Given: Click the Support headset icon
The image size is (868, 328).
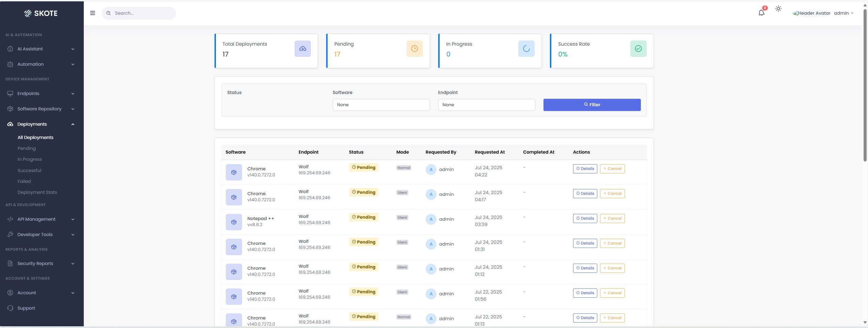Looking at the screenshot, I should coord(10,308).
